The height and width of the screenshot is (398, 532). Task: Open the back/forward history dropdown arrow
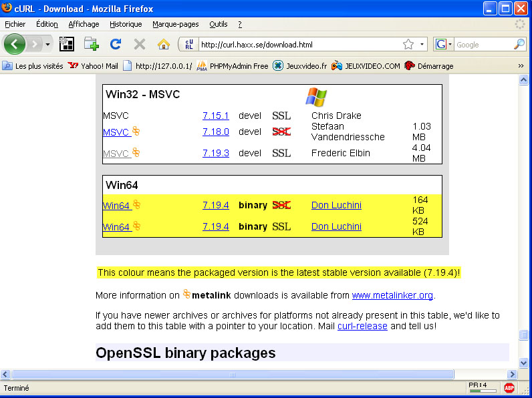[48, 45]
